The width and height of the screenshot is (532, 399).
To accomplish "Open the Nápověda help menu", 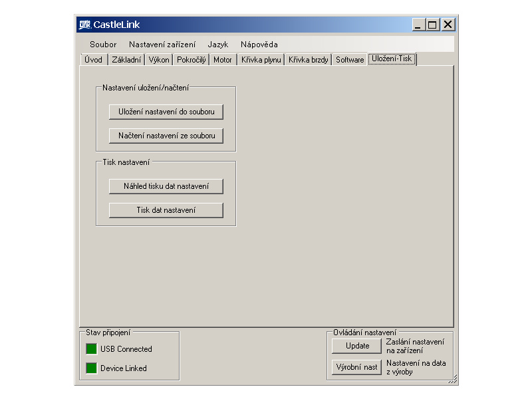I will click(259, 45).
